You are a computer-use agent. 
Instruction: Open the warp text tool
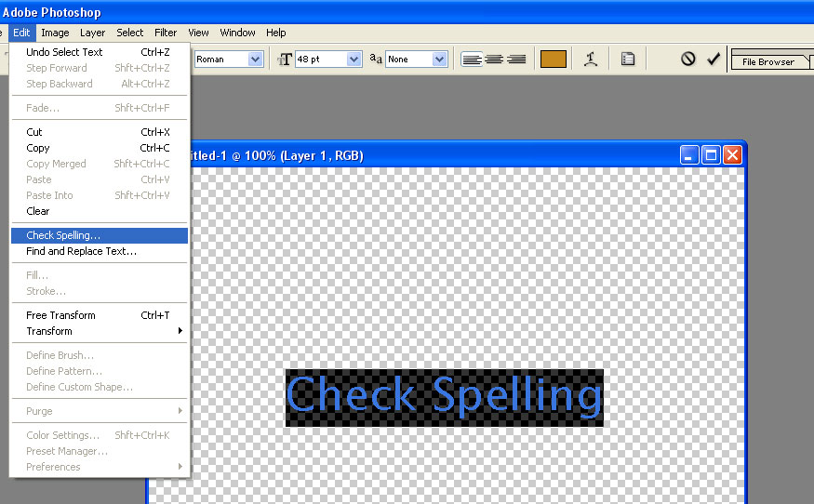click(590, 60)
